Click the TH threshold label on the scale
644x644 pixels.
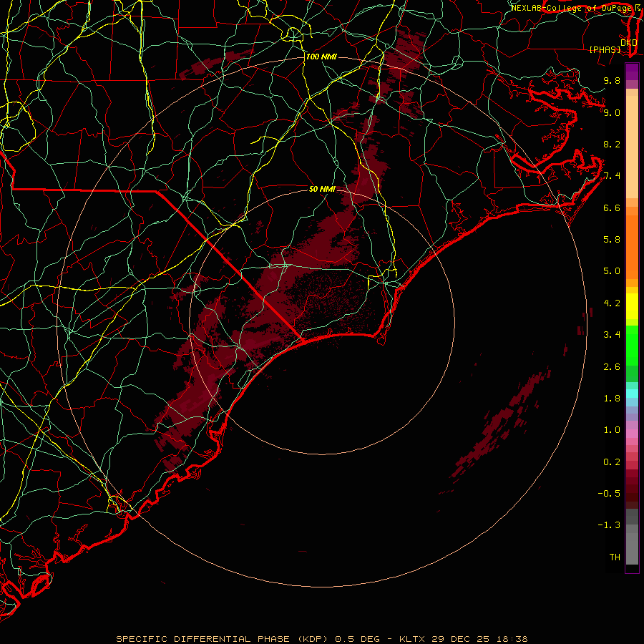pyautogui.click(x=615, y=557)
